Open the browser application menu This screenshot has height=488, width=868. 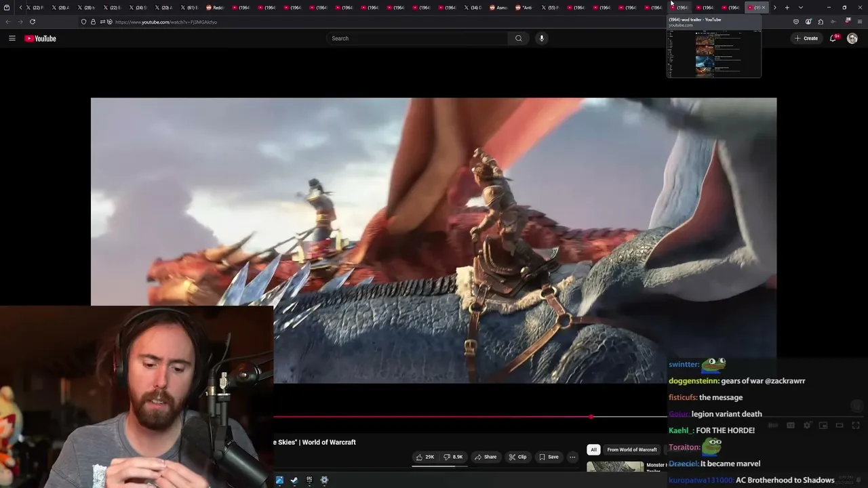coord(859,22)
